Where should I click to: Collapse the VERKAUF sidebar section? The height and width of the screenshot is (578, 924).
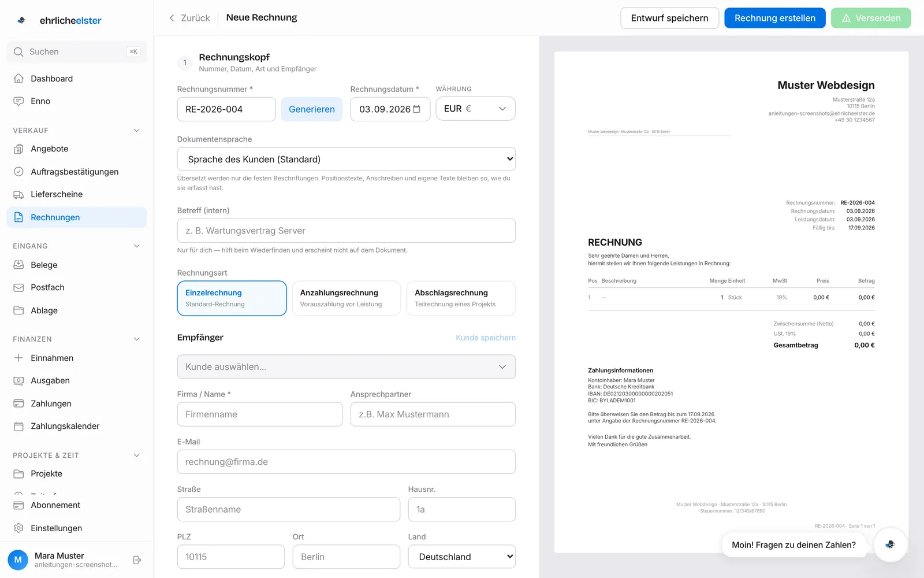pos(137,130)
